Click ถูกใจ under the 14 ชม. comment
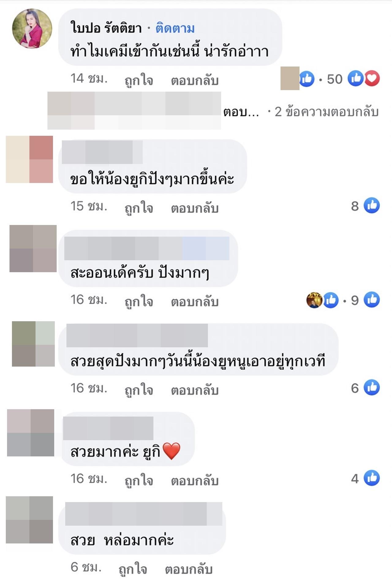Screen dimensions: 392x583 click(x=139, y=80)
